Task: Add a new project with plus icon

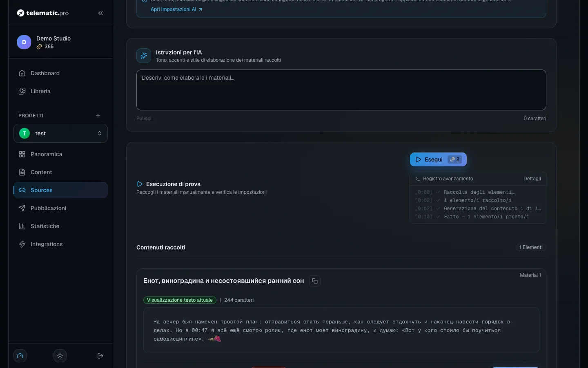Action: 98,116
